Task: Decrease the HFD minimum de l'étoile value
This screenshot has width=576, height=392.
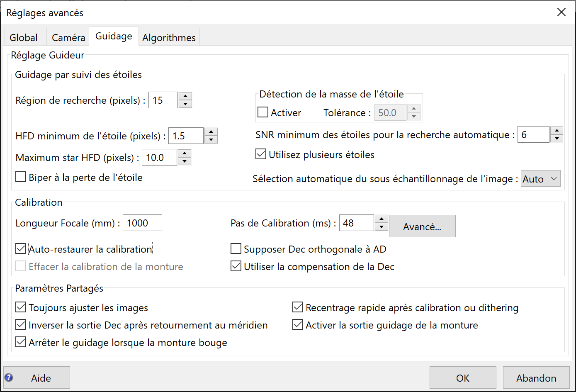Action: pos(211,140)
